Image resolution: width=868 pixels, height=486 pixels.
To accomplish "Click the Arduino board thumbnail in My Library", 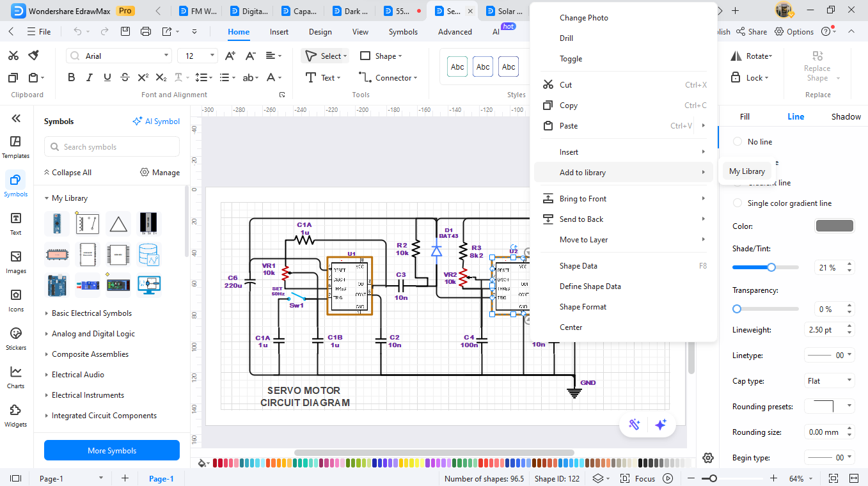I will click(57, 285).
